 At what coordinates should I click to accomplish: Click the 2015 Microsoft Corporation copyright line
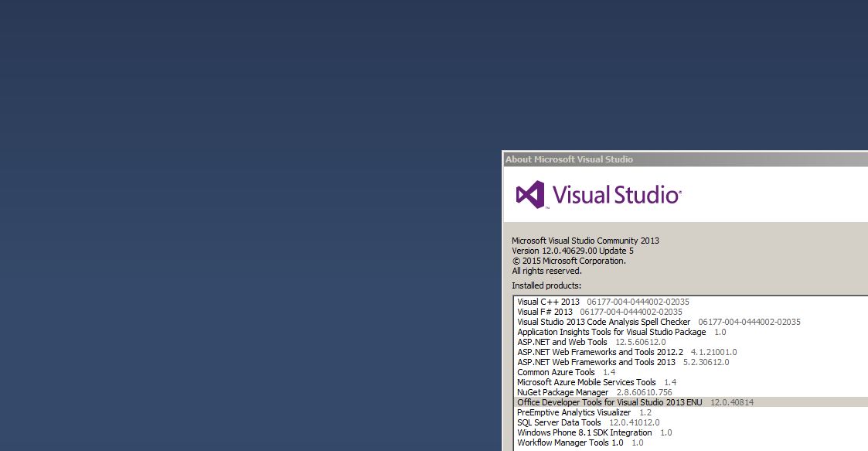(569, 261)
